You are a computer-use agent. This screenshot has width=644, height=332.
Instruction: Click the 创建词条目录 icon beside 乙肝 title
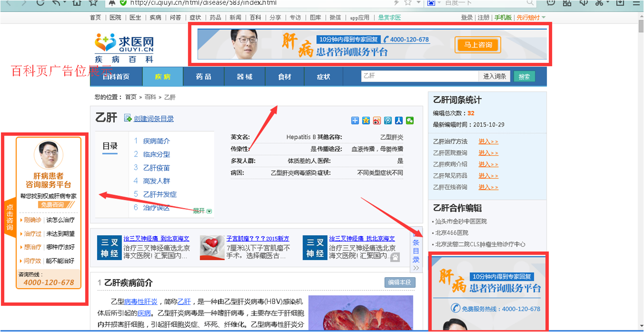128,118
